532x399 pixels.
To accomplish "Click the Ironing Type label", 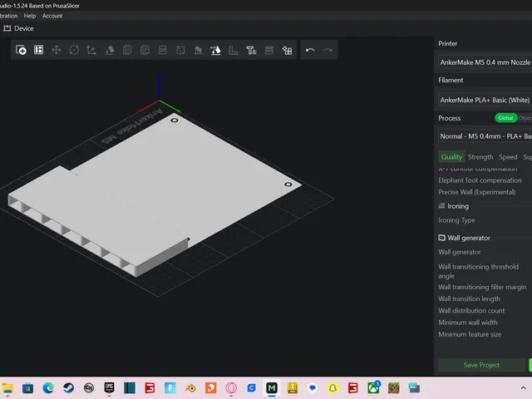I will pyautogui.click(x=456, y=220).
